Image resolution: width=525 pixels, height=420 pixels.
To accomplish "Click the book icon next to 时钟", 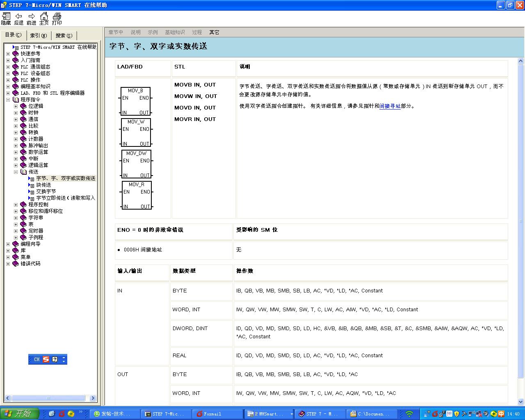I will (23, 113).
